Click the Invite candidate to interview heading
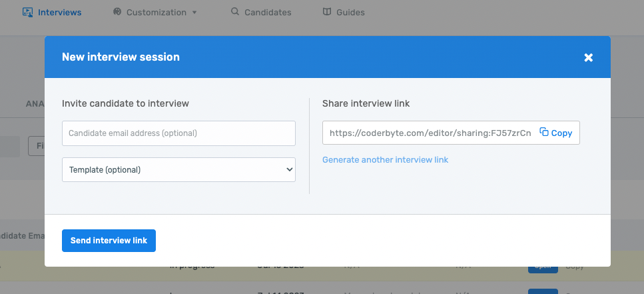 pos(125,103)
